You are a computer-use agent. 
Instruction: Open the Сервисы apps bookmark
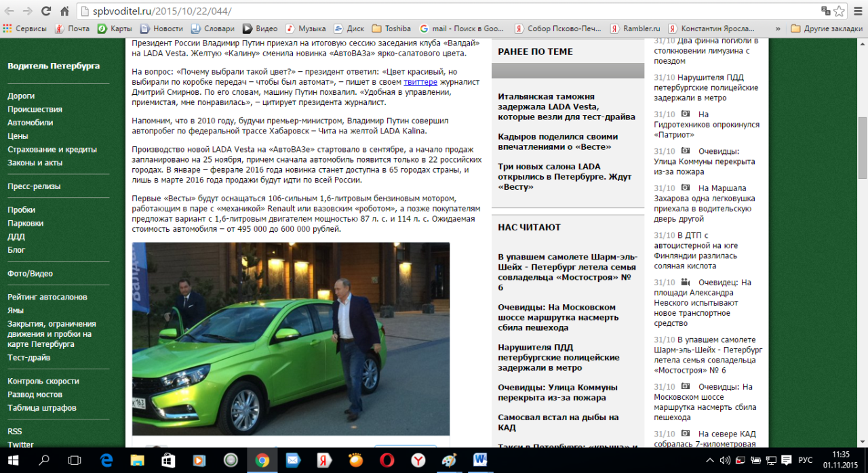click(x=25, y=28)
